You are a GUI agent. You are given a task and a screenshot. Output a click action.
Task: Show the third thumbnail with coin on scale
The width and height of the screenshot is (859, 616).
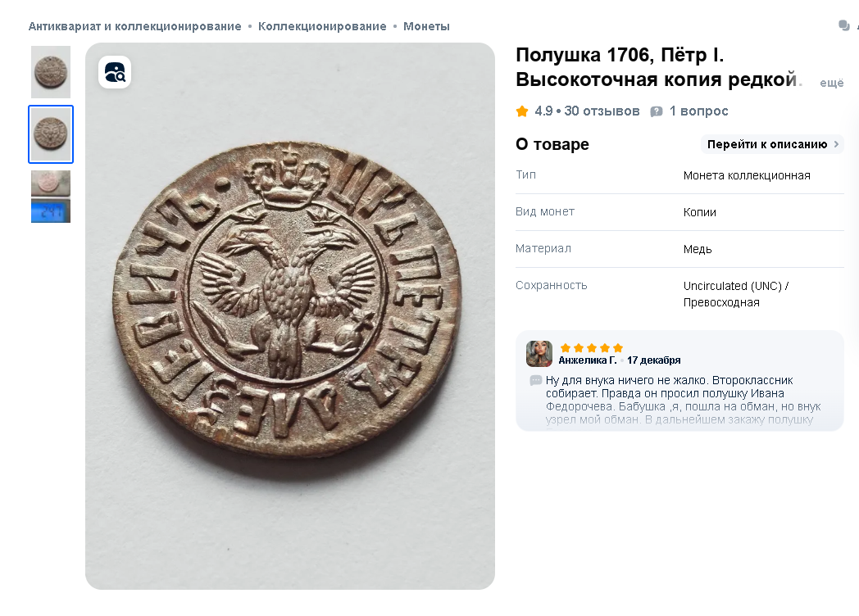51,197
